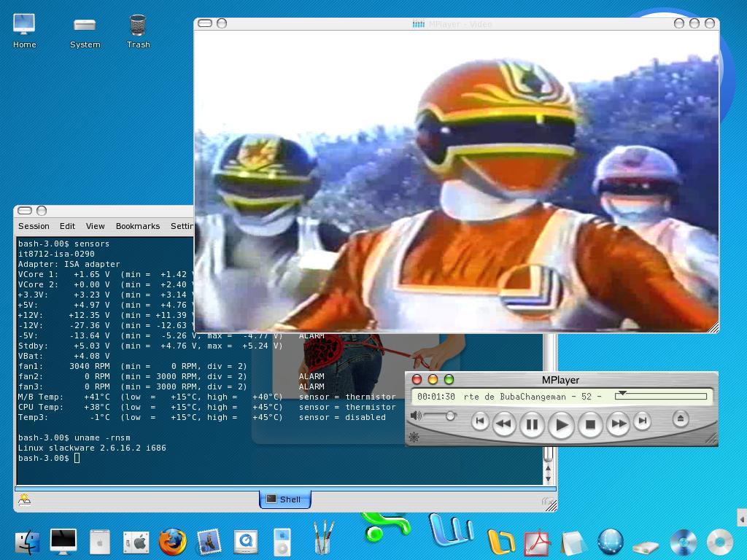This screenshot has height=560, width=747.
Task: Rewind the video in MPlayer
Action: pos(504,424)
